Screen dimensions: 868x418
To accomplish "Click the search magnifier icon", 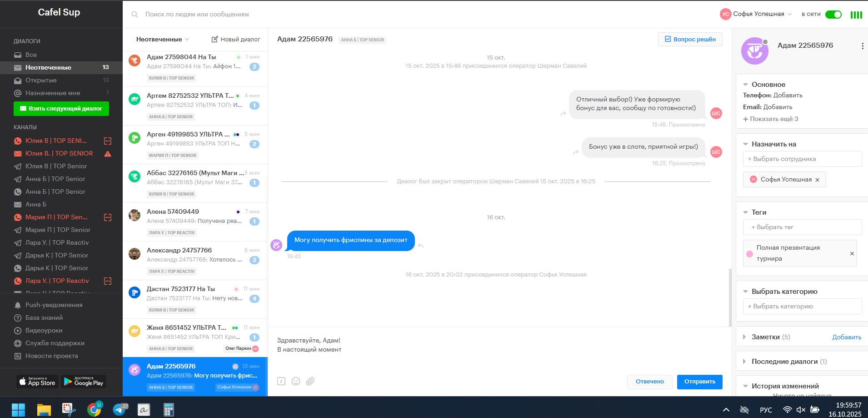I will tap(135, 15).
